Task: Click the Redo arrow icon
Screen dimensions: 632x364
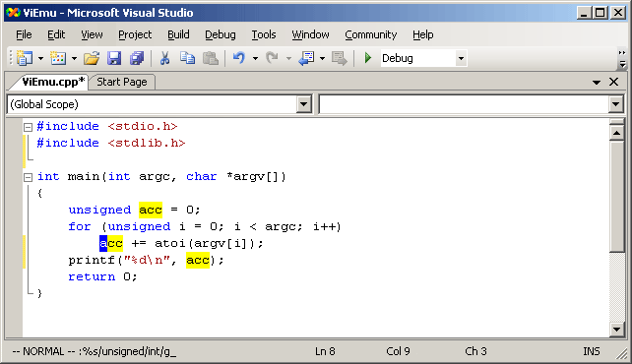Action: [x=272, y=58]
